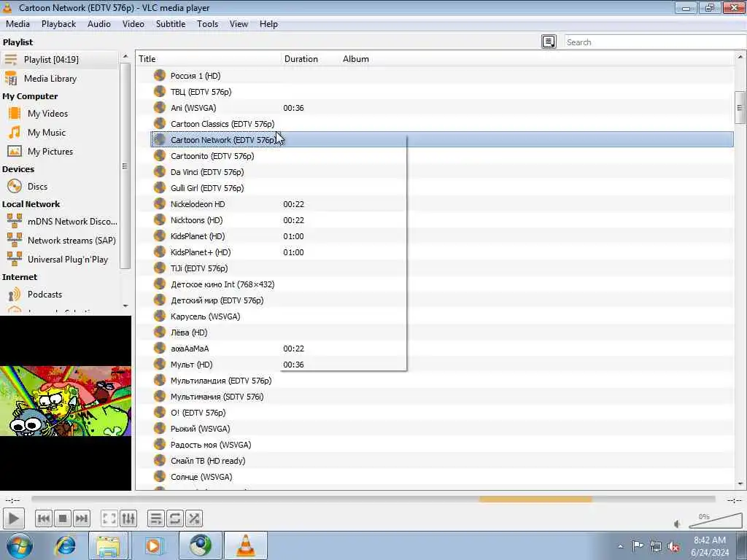
Task: Toggle the playlist view button
Action: click(x=156, y=518)
